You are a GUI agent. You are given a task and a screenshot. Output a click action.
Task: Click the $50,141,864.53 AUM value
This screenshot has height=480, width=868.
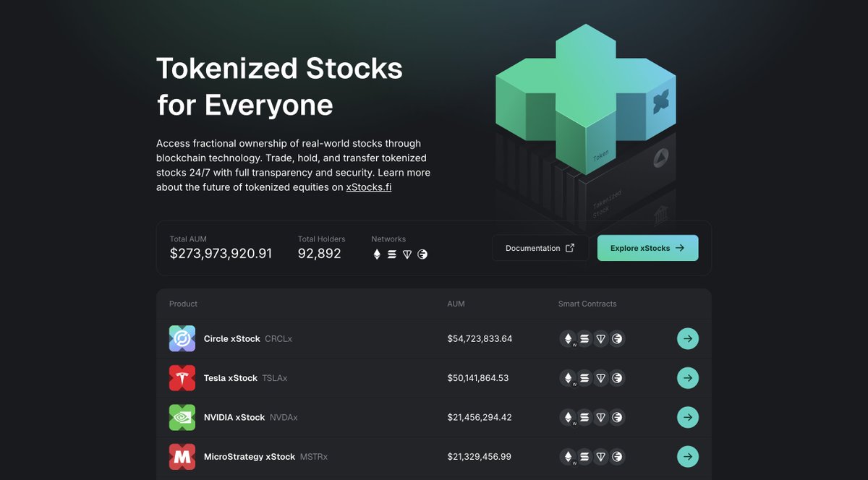477,378
